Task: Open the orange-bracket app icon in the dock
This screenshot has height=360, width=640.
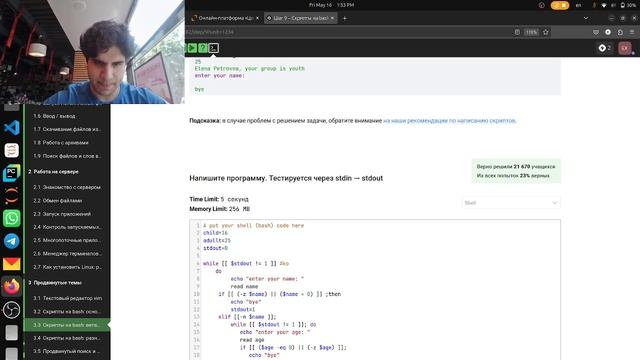Action: (11, 196)
